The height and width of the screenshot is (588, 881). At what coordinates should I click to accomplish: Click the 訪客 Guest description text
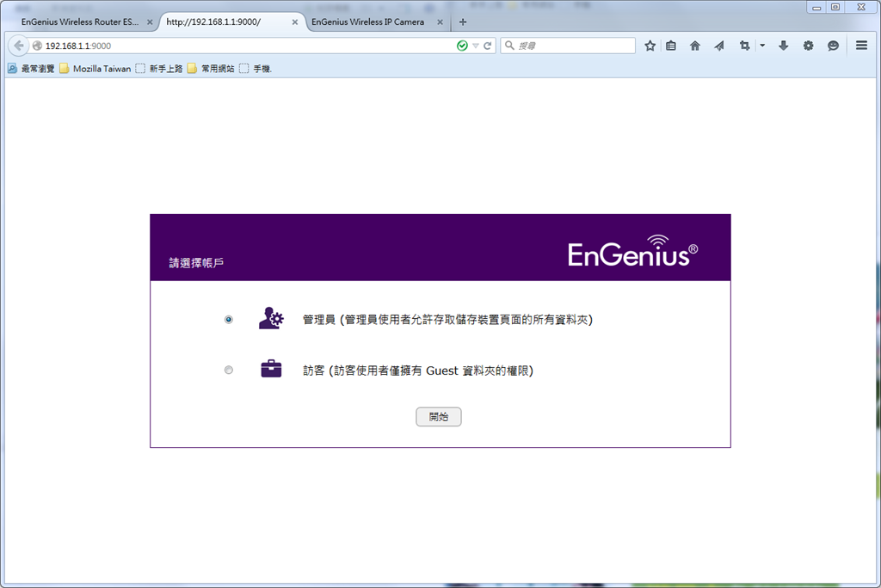[418, 371]
